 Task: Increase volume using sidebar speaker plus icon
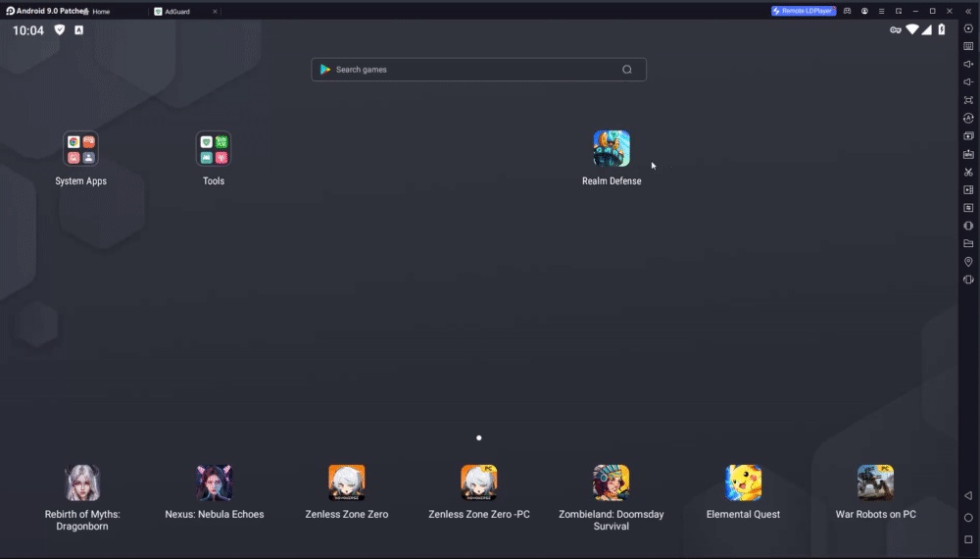pyautogui.click(x=968, y=64)
